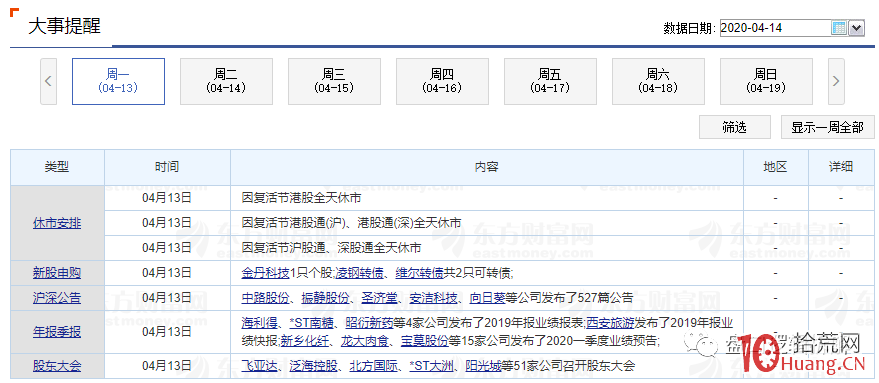The width and height of the screenshot is (879, 383).
Task: Click the 内容 column header
Action: click(487, 167)
